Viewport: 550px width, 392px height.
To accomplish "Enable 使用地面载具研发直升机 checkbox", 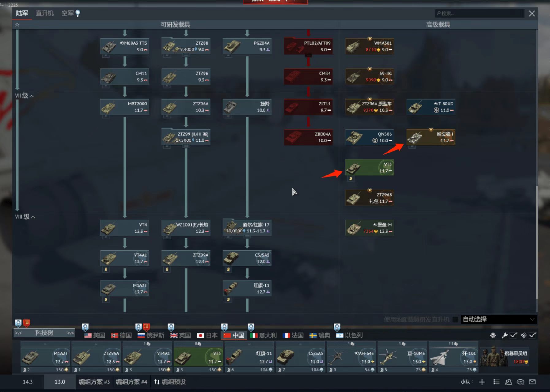I will (455, 319).
